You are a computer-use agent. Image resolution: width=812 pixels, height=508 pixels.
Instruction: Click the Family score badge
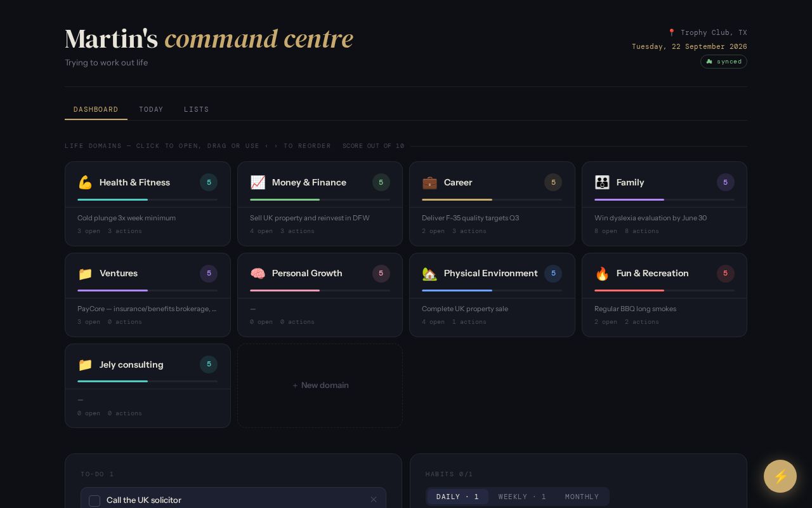[726, 182]
